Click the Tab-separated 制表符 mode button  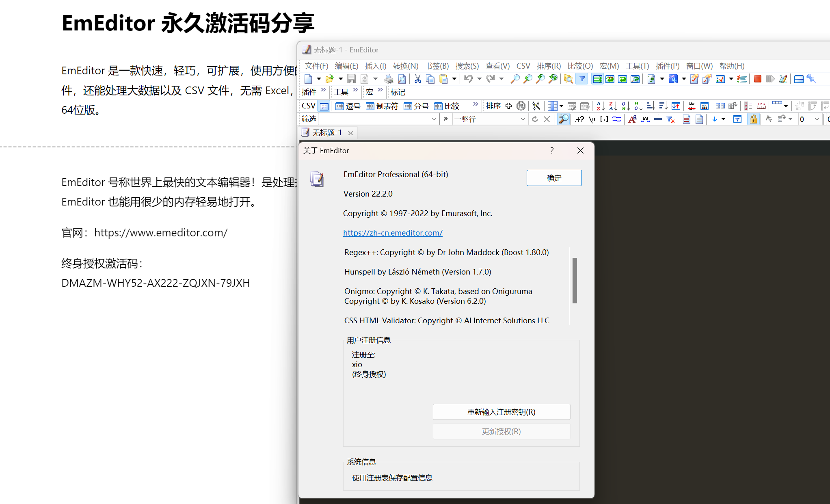pyautogui.click(x=382, y=106)
